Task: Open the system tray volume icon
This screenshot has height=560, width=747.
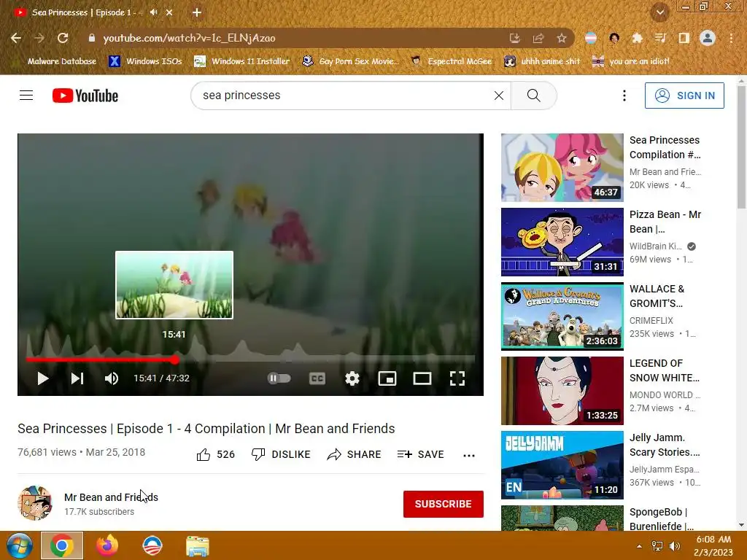Action: 675,546
